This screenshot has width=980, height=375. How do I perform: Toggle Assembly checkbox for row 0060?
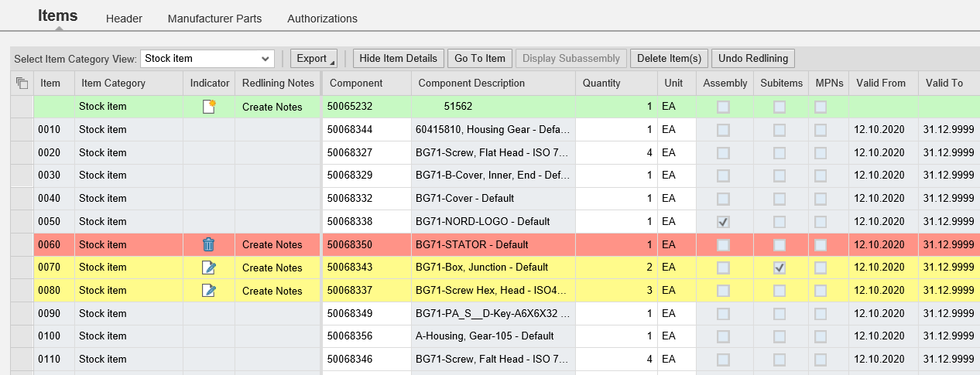(723, 244)
